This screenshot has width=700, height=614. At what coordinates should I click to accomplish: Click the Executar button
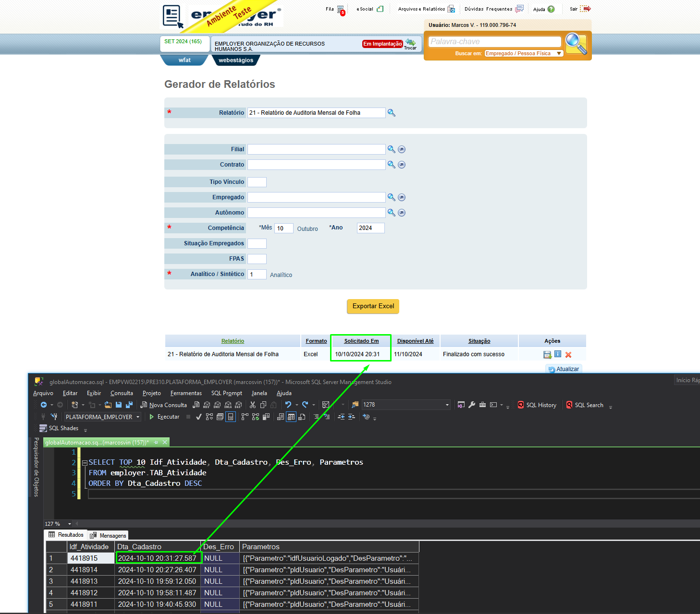164,417
